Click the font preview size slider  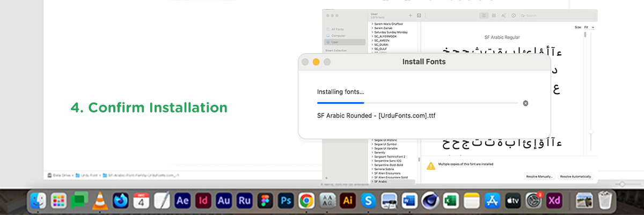[591, 131]
